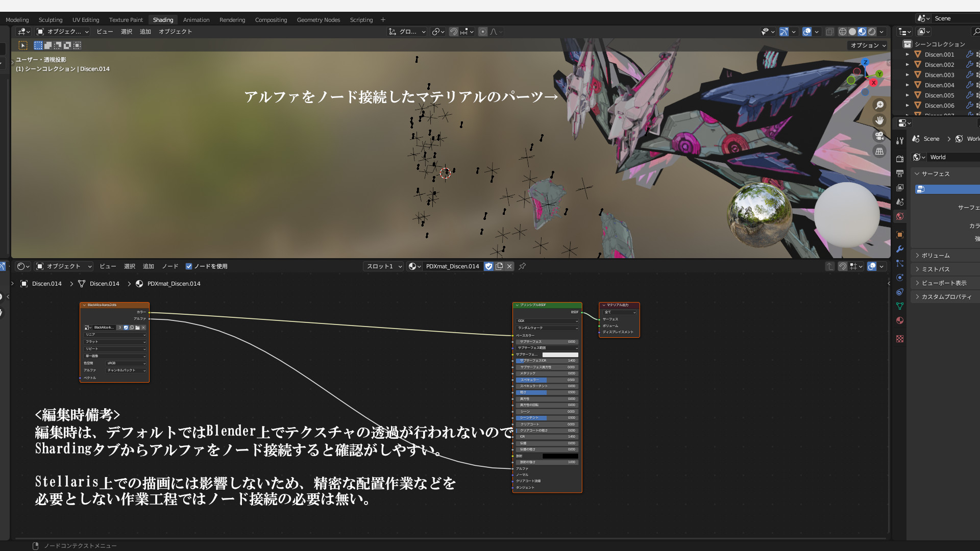This screenshot has width=980, height=551.
Task: Click the pan hand gizmo in viewport
Action: pos(879,120)
